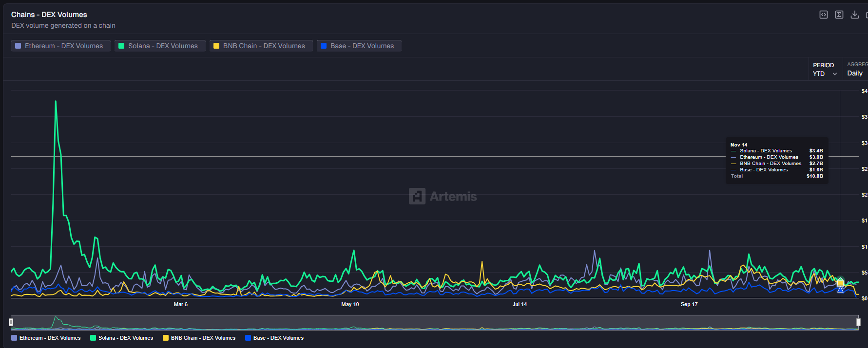Hide Ethereum via bottom legend entry

[46, 338]
